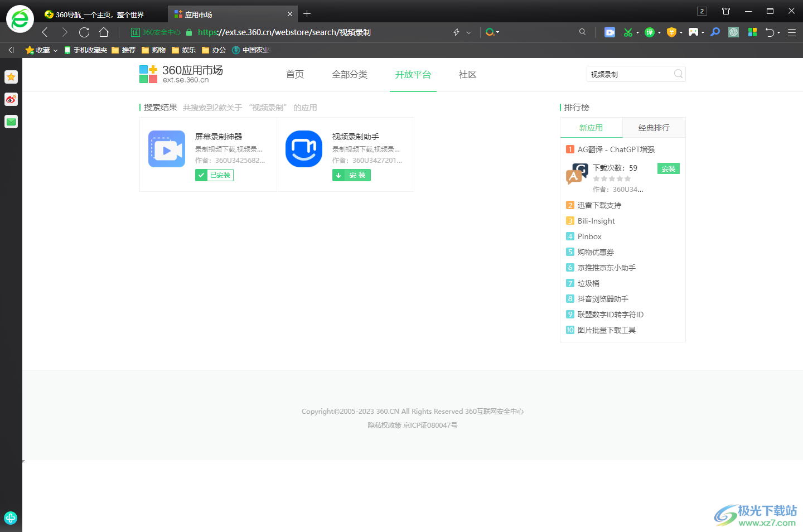
Task: Click the 360安全中心 certificate badge
Action: click(x=156, y=32)
